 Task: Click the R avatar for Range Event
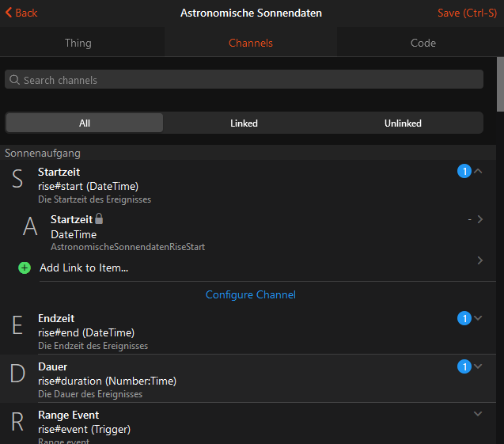click(x=17, y=422)
